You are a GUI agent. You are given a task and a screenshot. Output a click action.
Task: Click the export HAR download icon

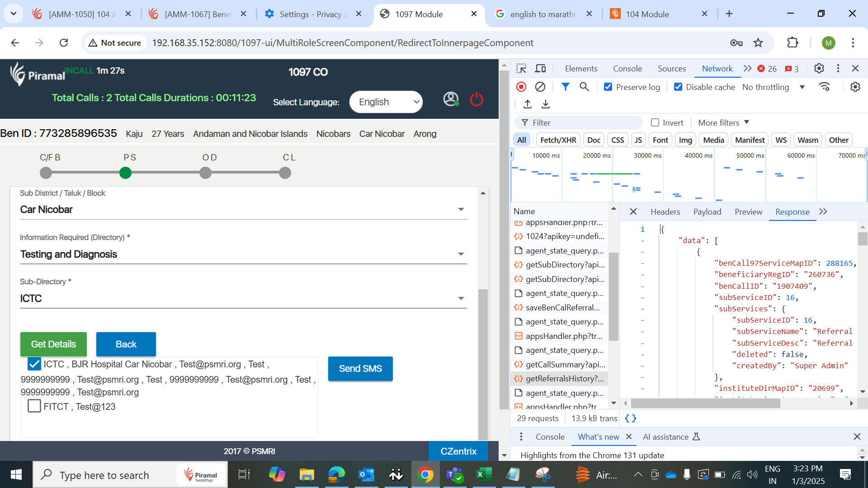tap(546, 104)
